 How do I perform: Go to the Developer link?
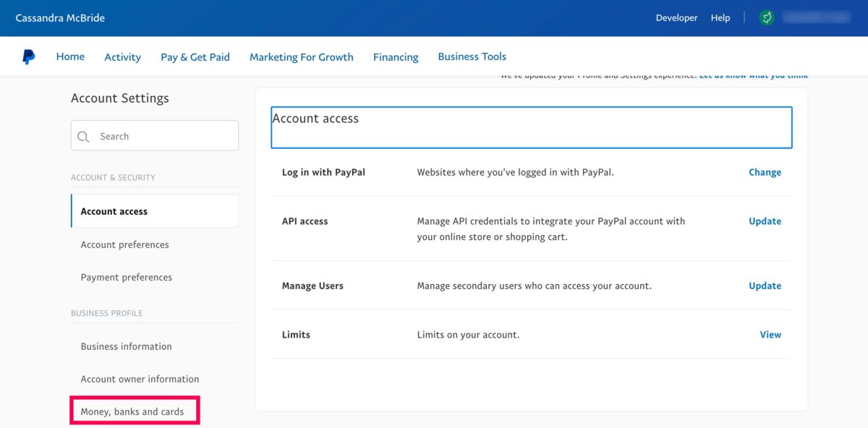[676, 18]
